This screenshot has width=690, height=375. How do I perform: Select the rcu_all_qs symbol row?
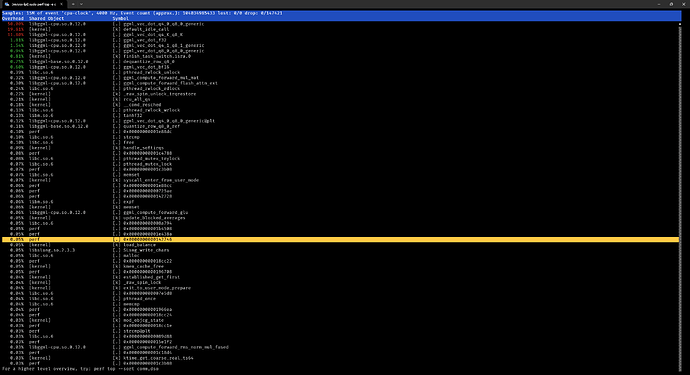point(341,99)
